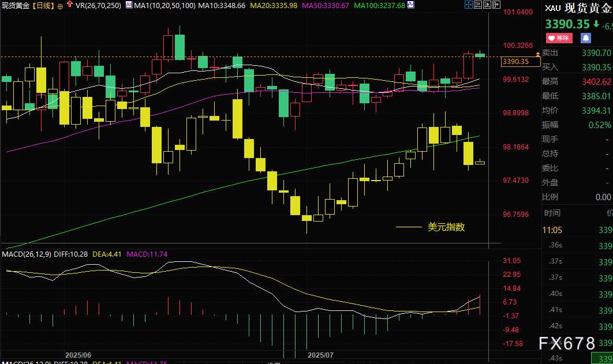
Task: Click the 3390.35 current price tag on axis
Action: point(516,61)
